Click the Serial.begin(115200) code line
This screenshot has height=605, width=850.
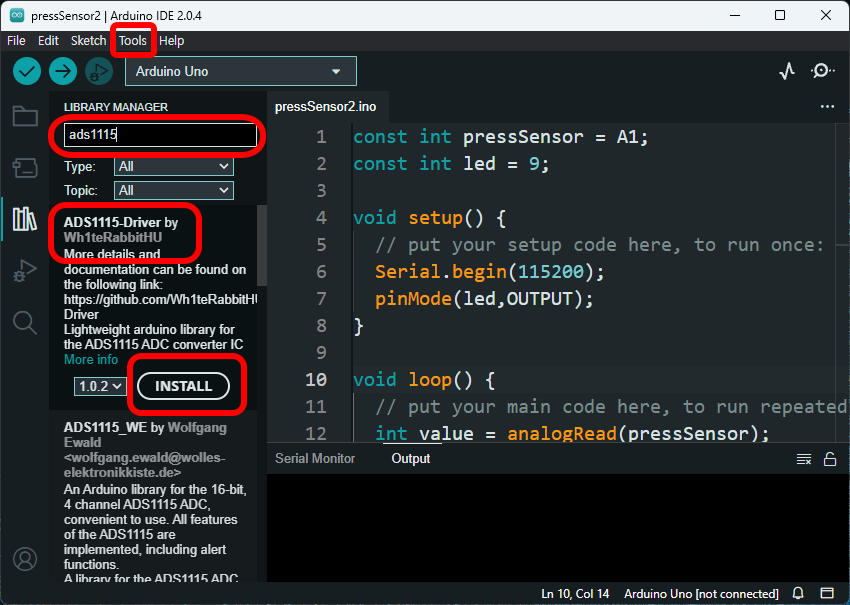(489, 272)
